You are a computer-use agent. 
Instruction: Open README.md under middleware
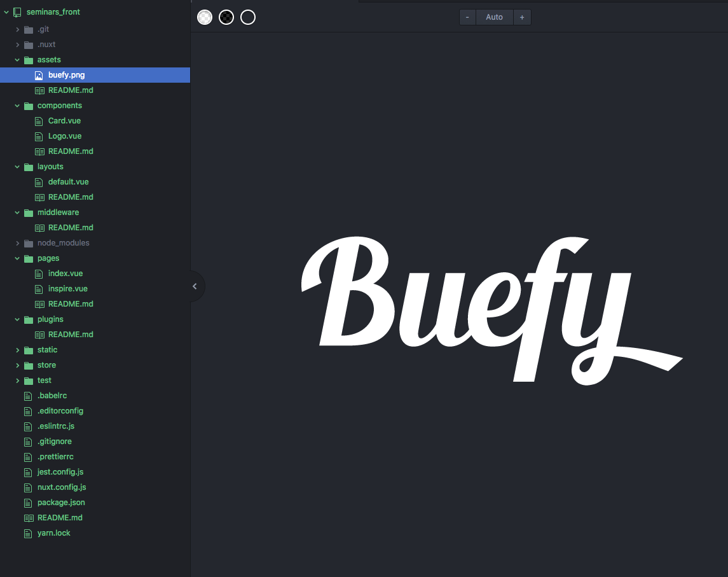pos(71,228)
